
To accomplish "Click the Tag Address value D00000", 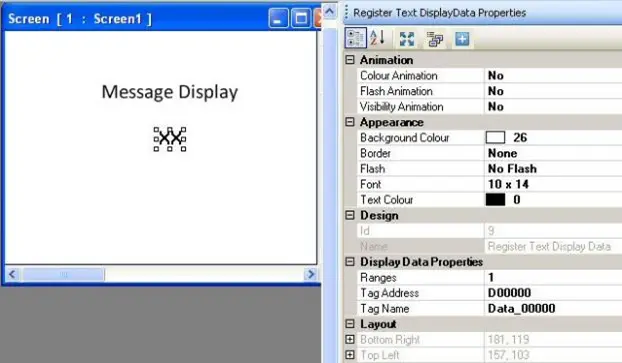I will 509,293.
